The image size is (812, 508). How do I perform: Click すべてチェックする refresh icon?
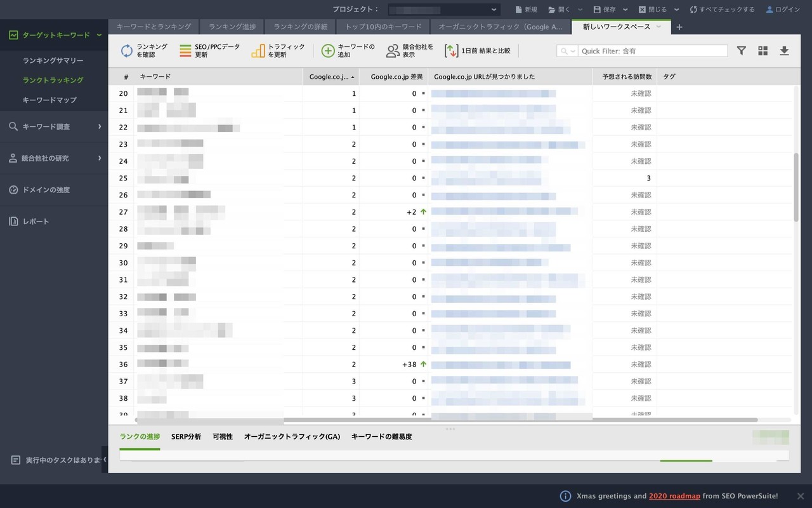click(x=693, y=10)
